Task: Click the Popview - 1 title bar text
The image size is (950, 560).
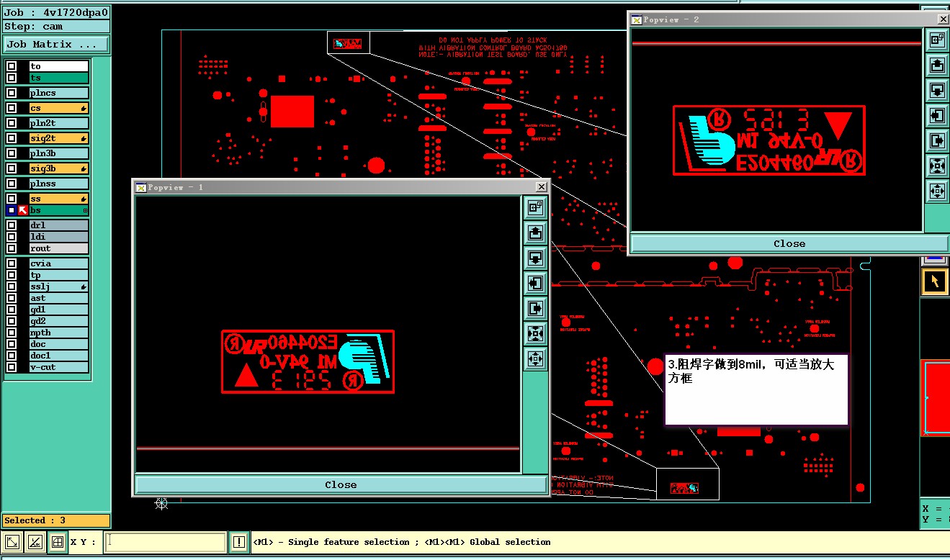Action: point(176,187)
